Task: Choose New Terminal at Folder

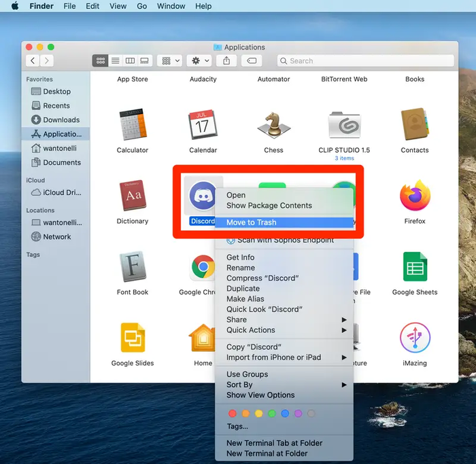Action: click(284, 453)
